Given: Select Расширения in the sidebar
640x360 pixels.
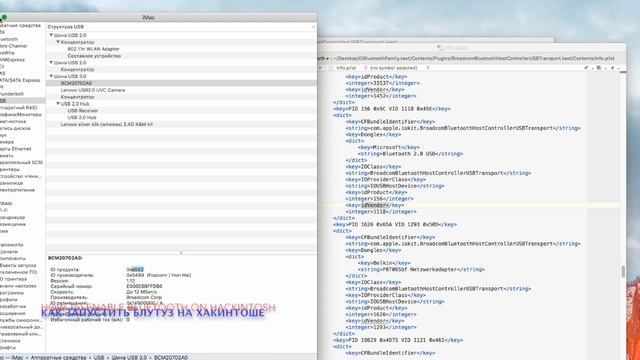Looking at the screenshot, I should (x=12, y=313).
